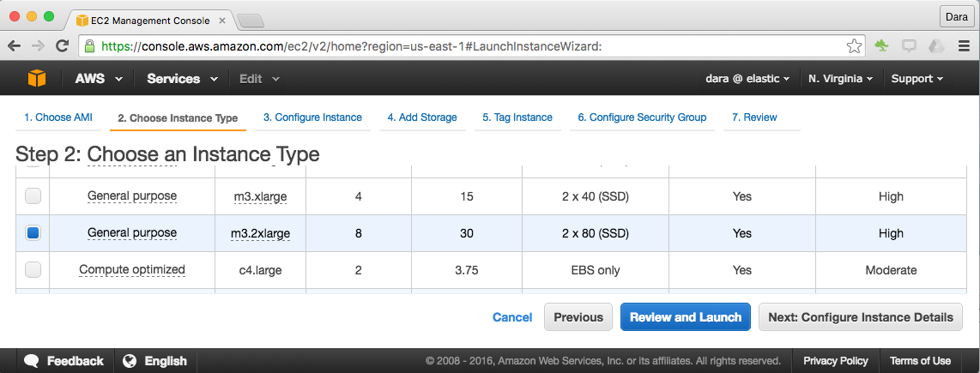Click the Review and Launch button
This screenshot has height=373, width=980.
tap(685, 317)
